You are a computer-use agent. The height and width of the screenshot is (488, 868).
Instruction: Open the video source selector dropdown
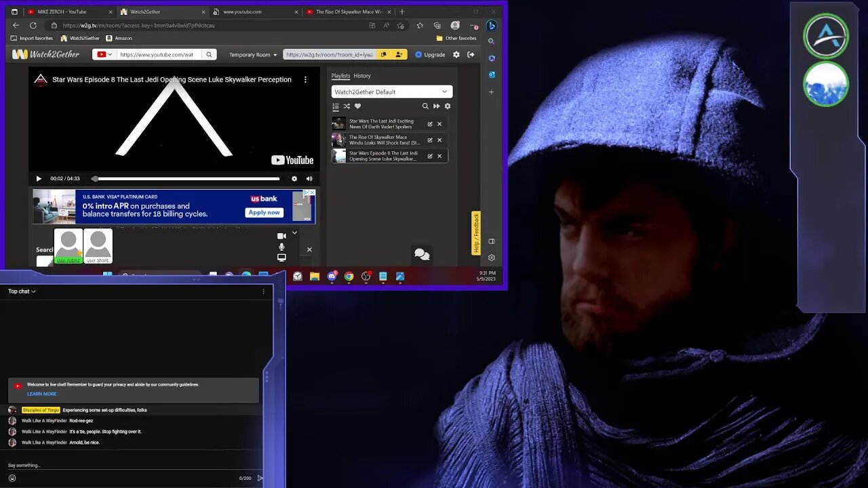104,55
